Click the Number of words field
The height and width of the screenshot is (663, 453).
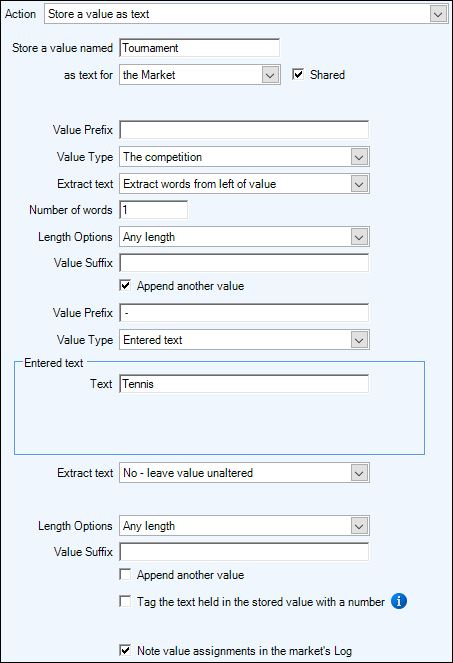point(154,210)
